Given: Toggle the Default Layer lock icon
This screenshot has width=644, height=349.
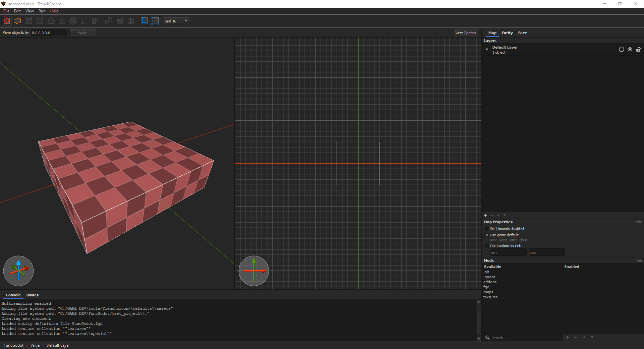Looking at the screenshot, I should (638, 49).
